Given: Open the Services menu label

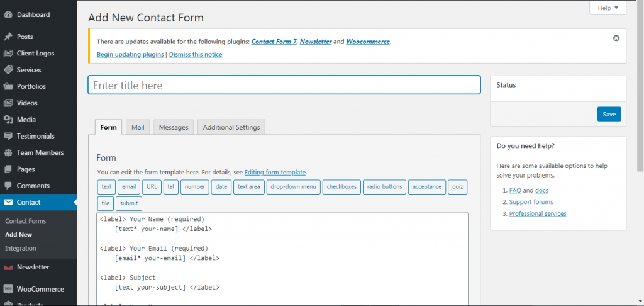Looking at the screenshot, I should tap(29, 70).
